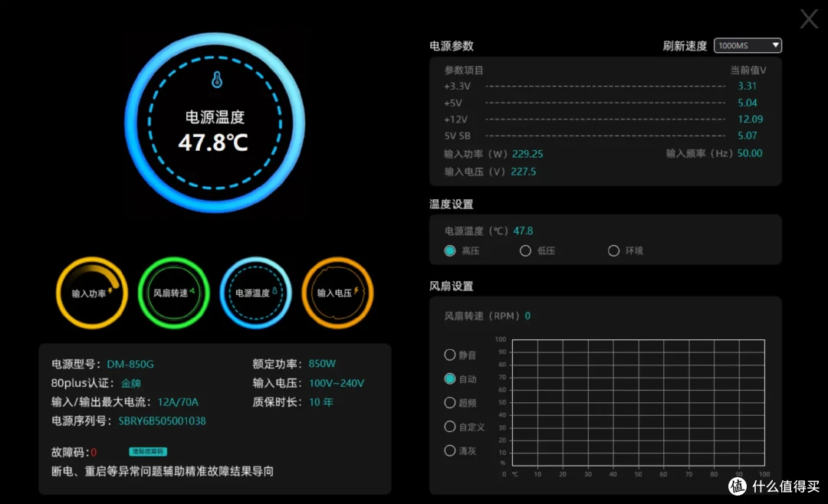Click the 电源参数 section heading
Screen dimensions: 828x504
(x=452, y=46)
